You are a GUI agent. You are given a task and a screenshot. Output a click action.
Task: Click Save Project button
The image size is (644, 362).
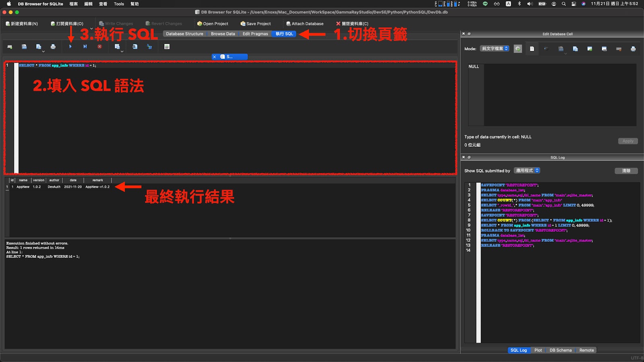pos(256,24)
